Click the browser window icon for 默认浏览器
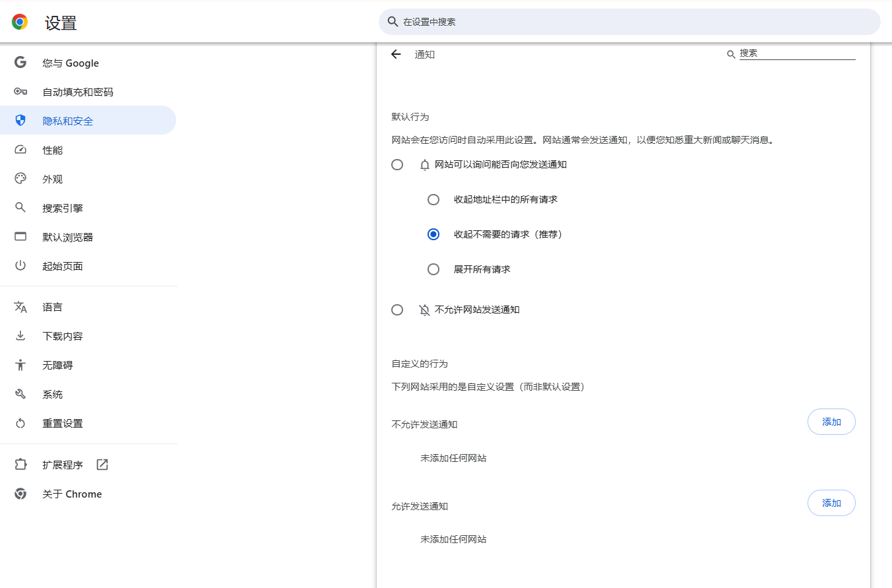892x588 pixels. point(20,237)
